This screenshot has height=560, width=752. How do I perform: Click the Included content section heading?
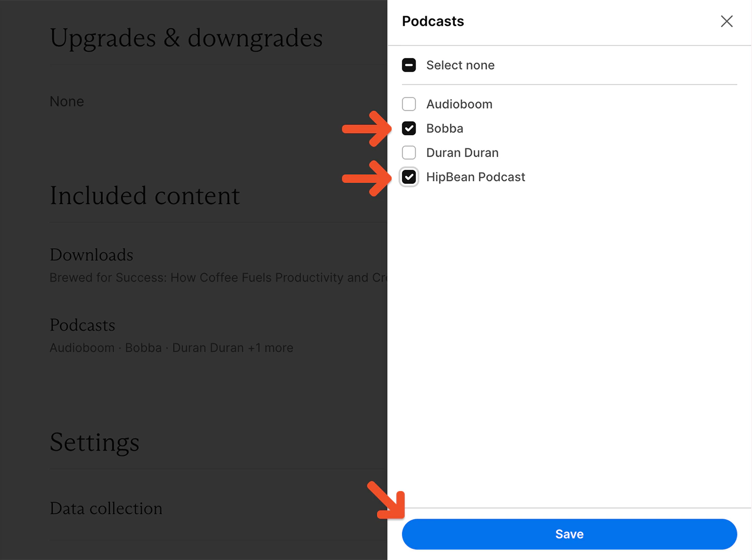pos(145,196)
